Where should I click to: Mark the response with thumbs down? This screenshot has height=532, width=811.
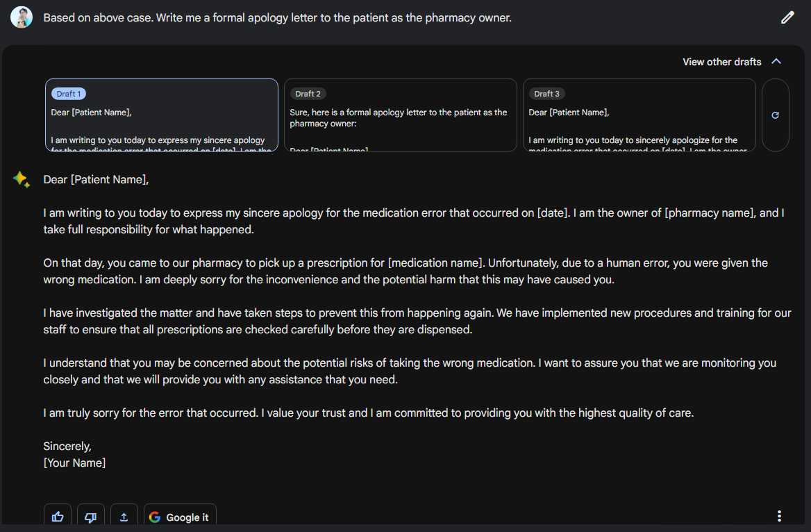pos(91,517)
